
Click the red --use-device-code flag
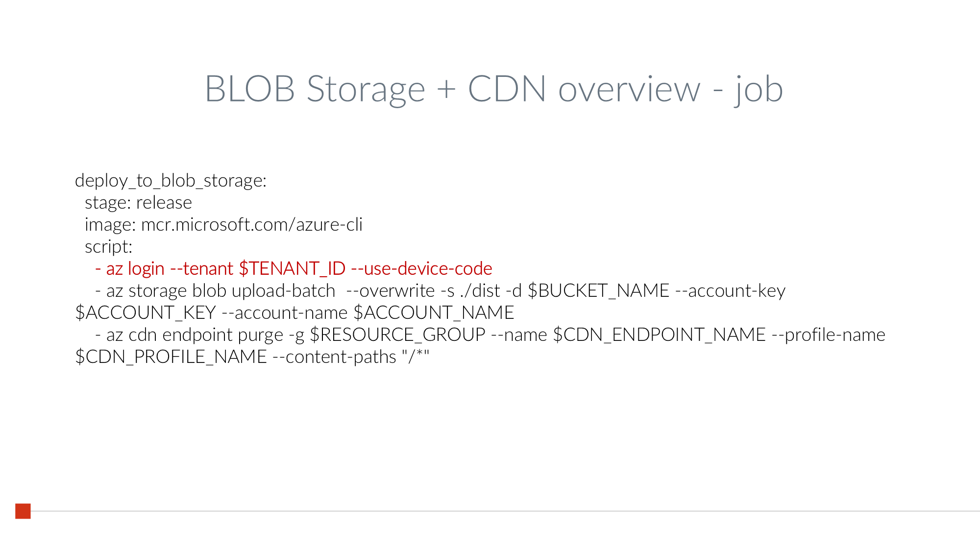point(421,269)
